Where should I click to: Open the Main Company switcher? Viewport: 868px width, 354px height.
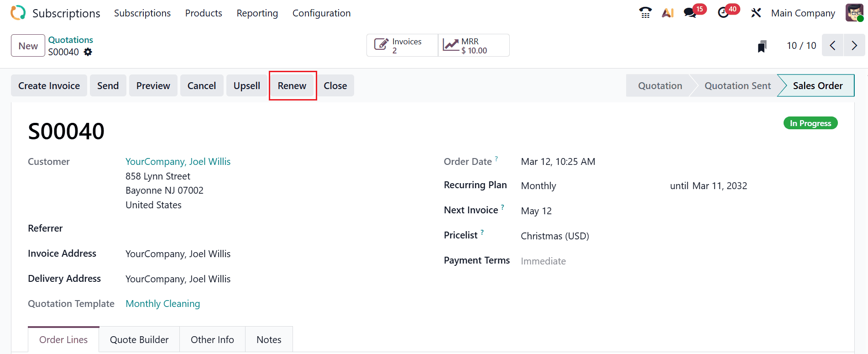pyautogui.click(x=803, y=13)
